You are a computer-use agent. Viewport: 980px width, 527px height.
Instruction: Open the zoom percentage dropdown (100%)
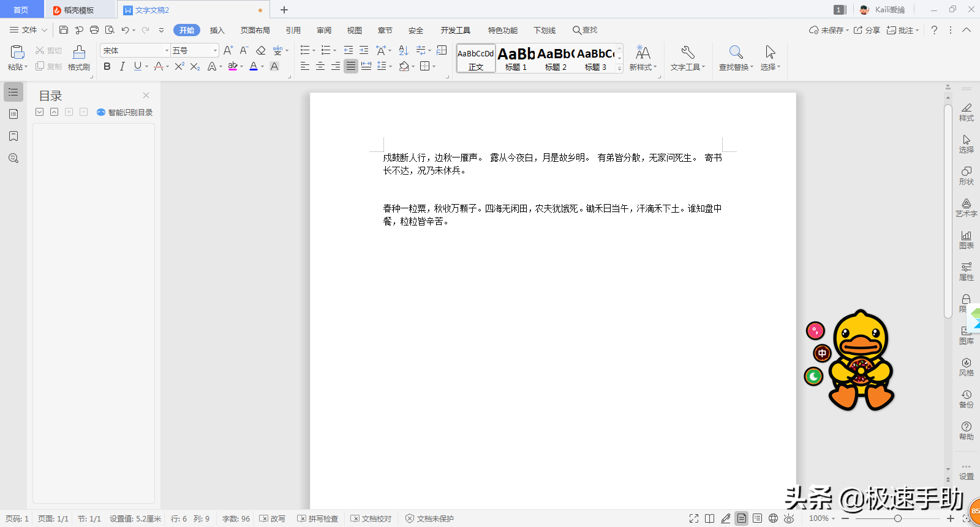822,518
